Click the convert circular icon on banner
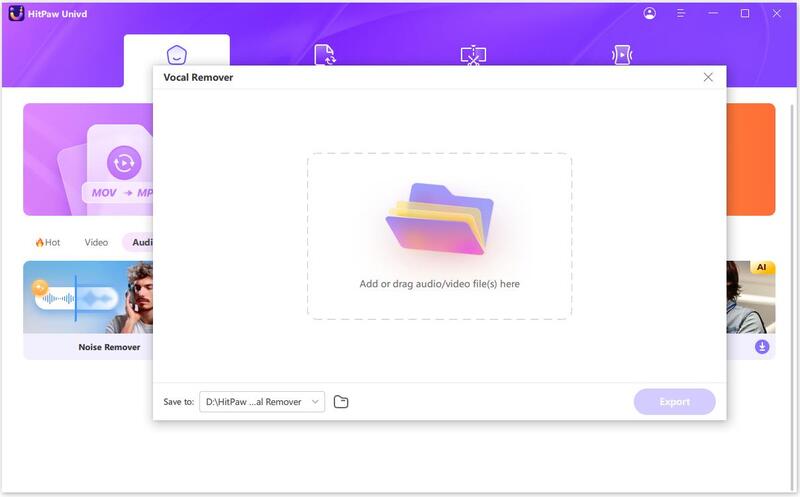The height and width of the screenshot is (497, 800). (123, 163)
